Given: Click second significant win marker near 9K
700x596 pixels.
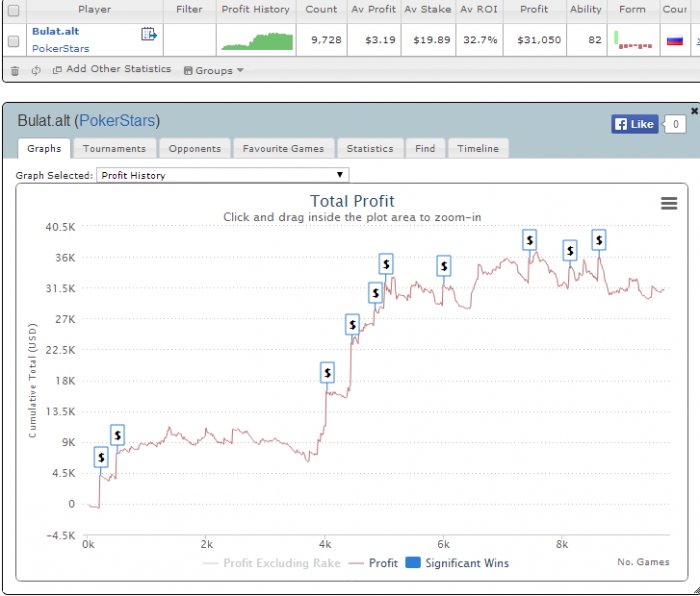Looking at the screenshot, I should pyautogui.click(x=117, y=435).
